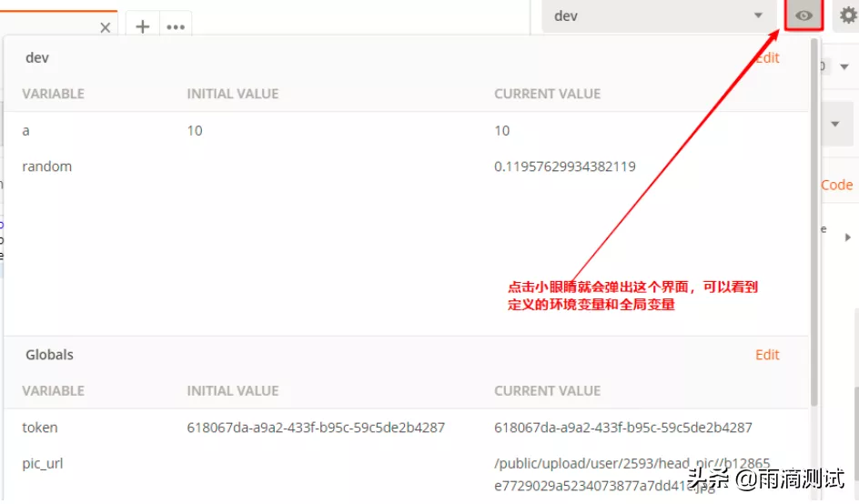The image size is (859, 504).
Task: Edit the Globals variables
Action: tap(767, 355)
